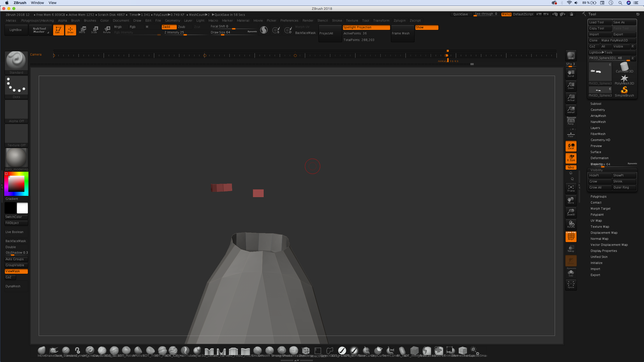Open the Zplugin menu

coord(399,21)
